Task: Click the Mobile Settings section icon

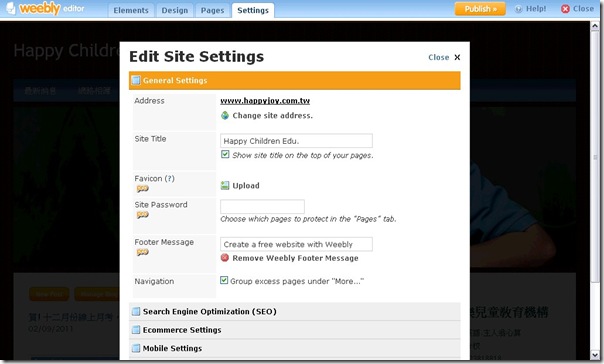Action: [136, 348]
